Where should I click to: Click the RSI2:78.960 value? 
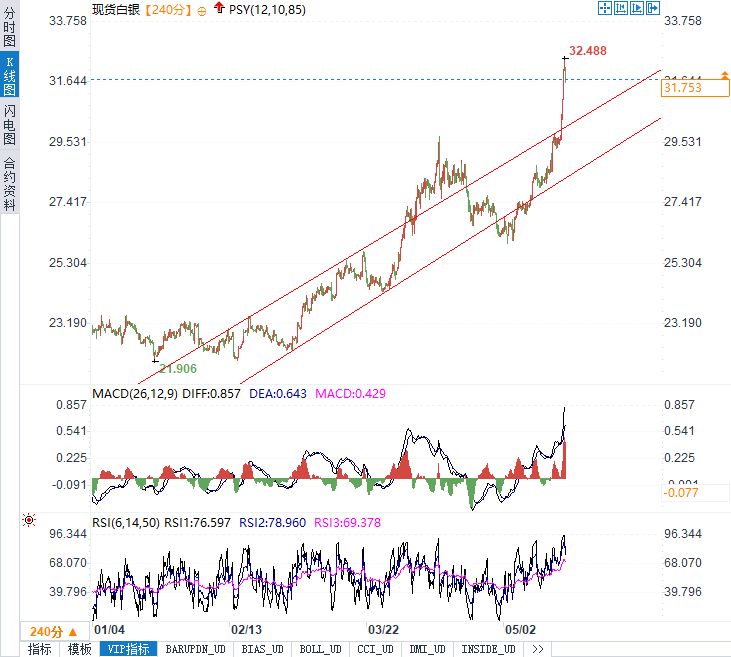[x=273, y=523]
